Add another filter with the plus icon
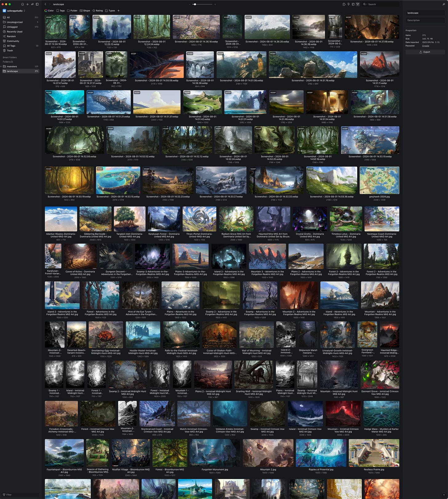The image size is (448, 499). click(x=118, y=10)
